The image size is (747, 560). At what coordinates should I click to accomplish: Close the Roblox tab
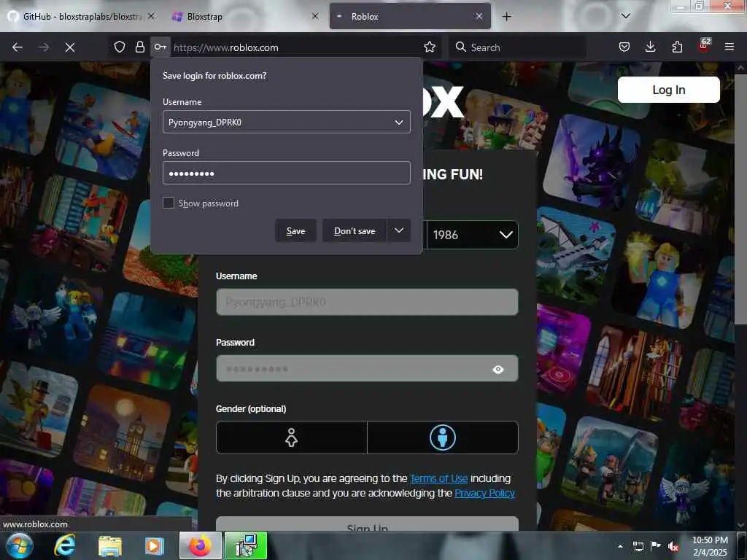(479, 16)
